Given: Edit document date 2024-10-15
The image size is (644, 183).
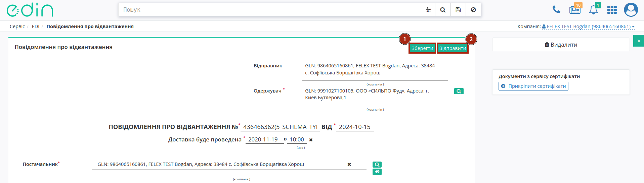Looking at the screenshot, I should pos(355,127).
